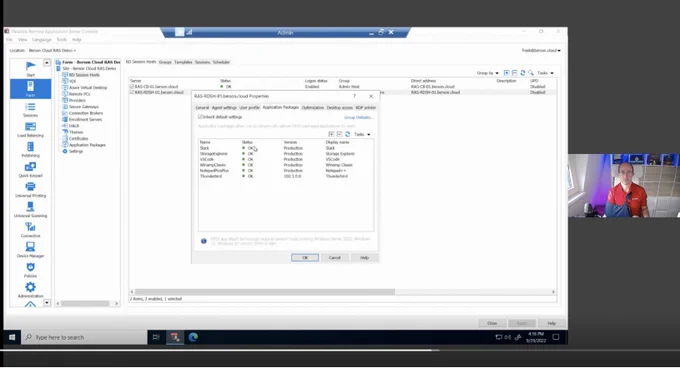This screenshot has height=368, width=680.
Task: Toggle checkbox for RAS-RDSH-01.berson.cloud server
Action: point(132,92)
